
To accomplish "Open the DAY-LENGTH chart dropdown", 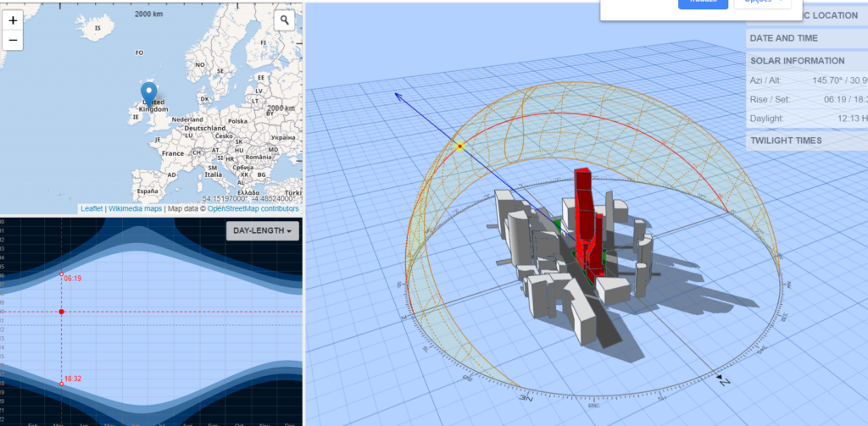I will (x=263, y=230).
